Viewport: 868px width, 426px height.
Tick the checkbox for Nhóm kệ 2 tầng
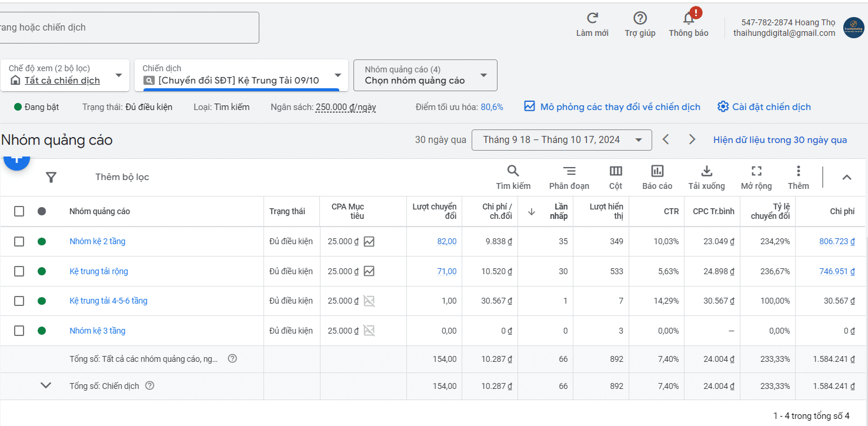point(19,241)
